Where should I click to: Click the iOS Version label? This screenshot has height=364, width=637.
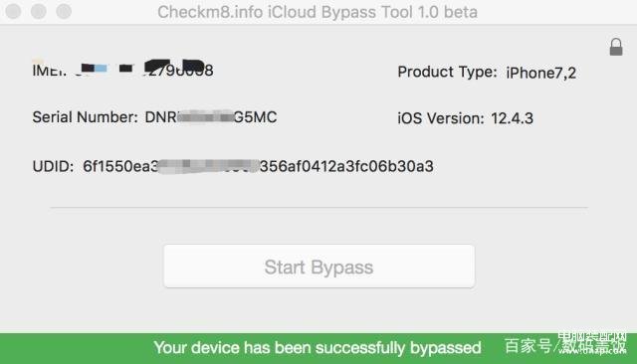[441, 118]
